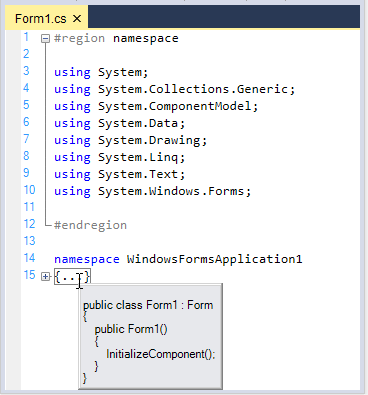Click 'namespace WindowsFormsApplication1' declaration
Viewport: 368px width, 395px height.
click(x=178, y=259)
